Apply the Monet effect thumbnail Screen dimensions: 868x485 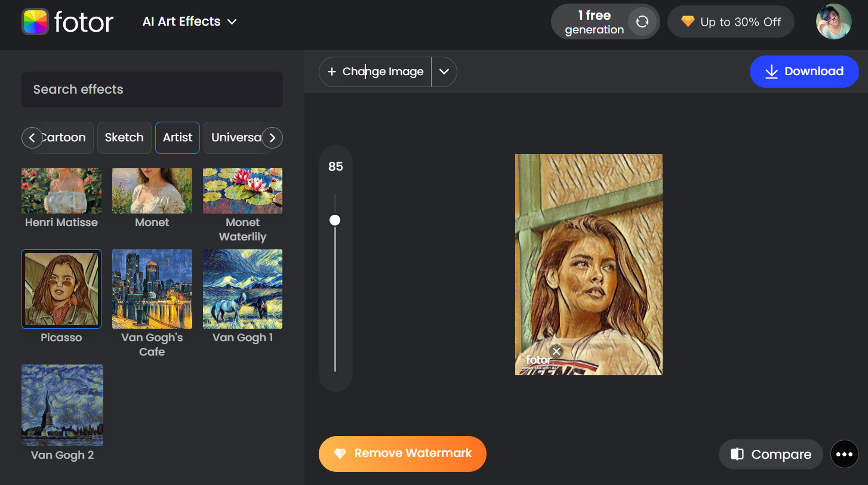152,191
